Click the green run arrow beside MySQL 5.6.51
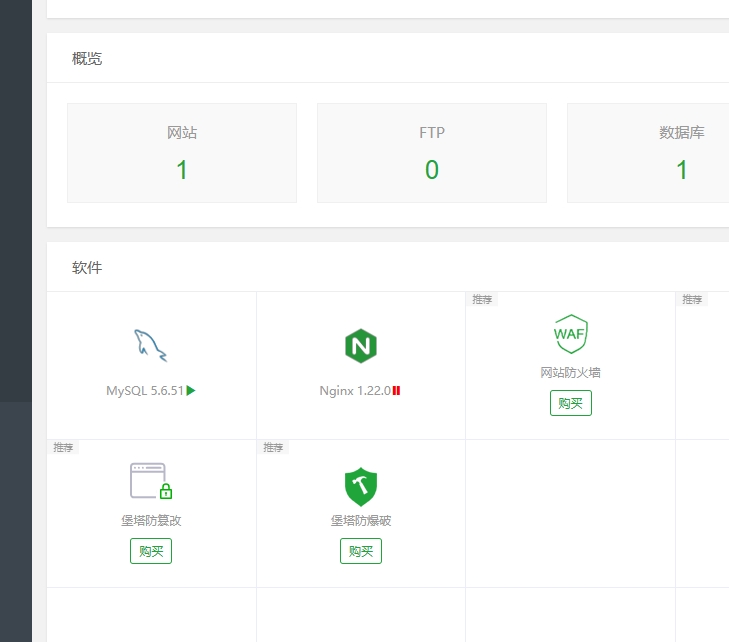Image resolution: width=729 pixels, height=642 pixels. (191, 390)
